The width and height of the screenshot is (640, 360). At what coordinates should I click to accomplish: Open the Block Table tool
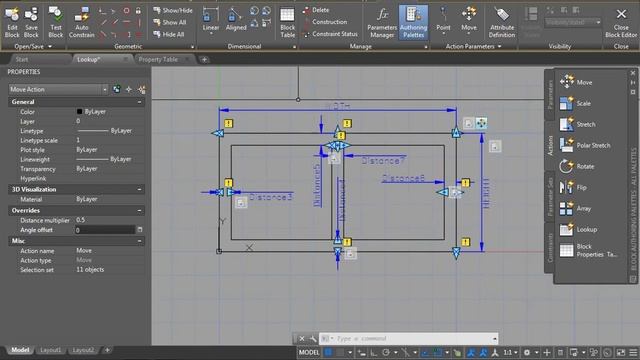pos(287,23)
